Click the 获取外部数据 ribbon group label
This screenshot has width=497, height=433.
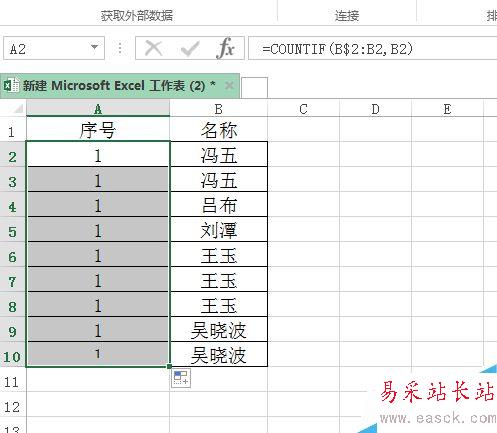pos(137,15)
